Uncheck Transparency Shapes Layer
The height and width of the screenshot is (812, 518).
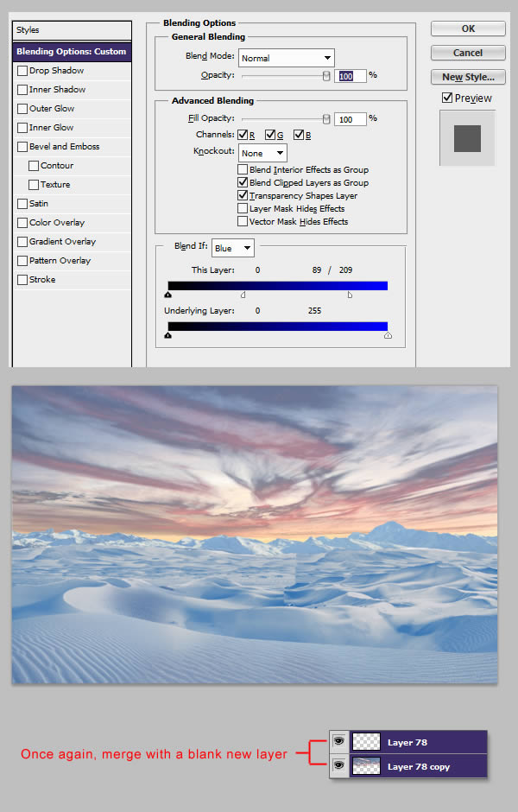click(243, 195)
